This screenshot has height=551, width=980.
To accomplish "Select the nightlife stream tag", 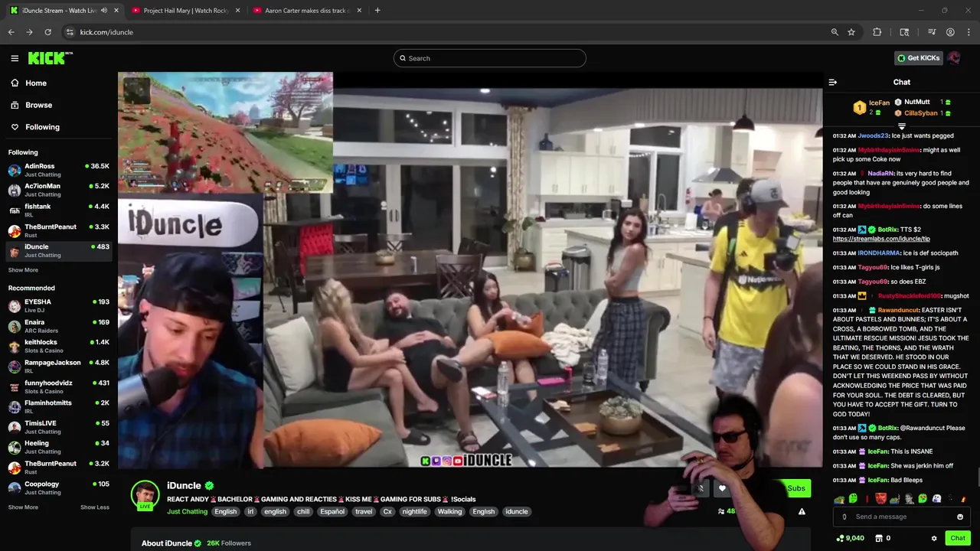I will click(x=414, y=511).
